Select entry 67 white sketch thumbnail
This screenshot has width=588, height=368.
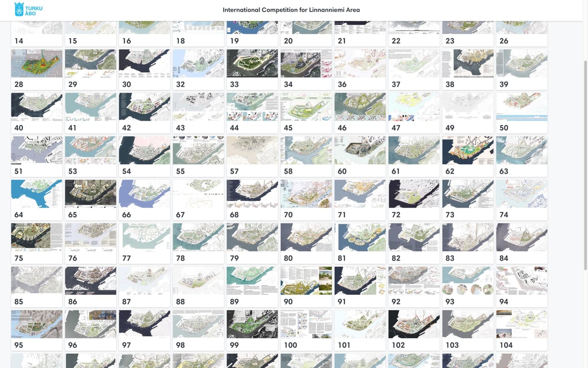pyautogui.click(x=198, y=193)
